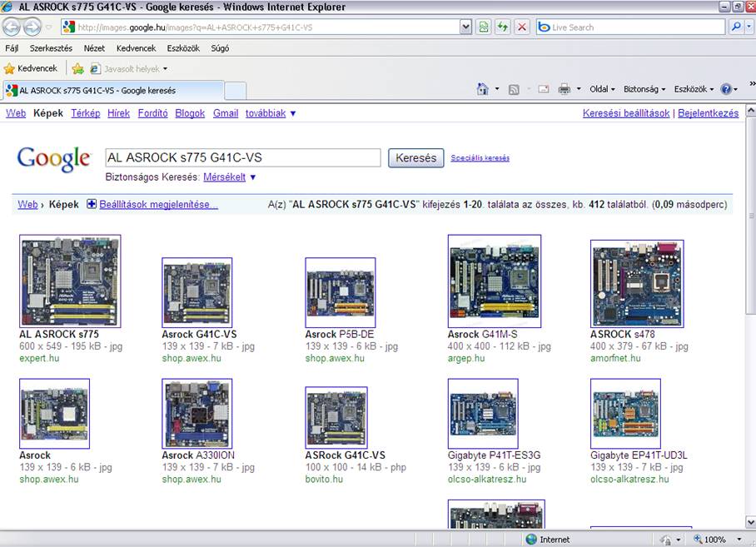Image resolution: width=756 pixels, height=547 pixels.
Task: Click the Stop loading red X icon
Action: point(522,27)
